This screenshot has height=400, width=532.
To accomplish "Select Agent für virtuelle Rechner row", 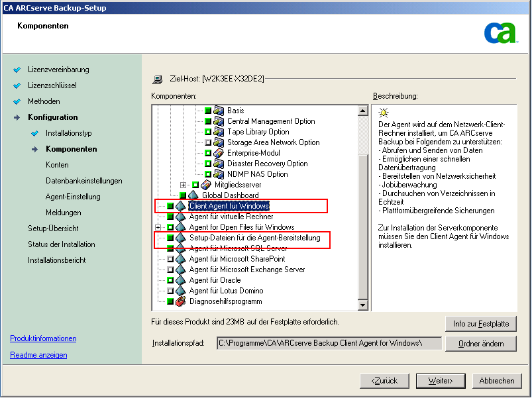I will (x=231, y=217).
